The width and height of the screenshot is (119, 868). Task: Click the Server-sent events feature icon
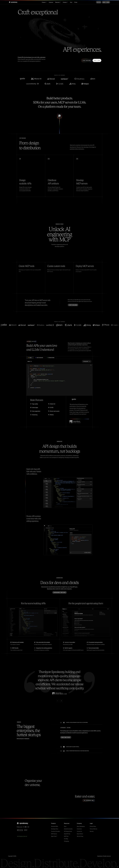[x=49, y=411]
